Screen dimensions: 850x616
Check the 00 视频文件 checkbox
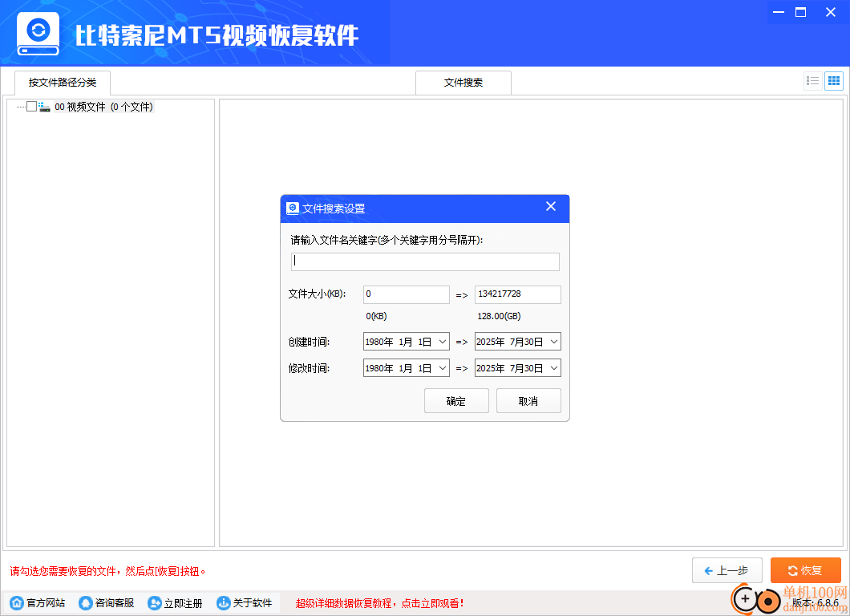31,107
